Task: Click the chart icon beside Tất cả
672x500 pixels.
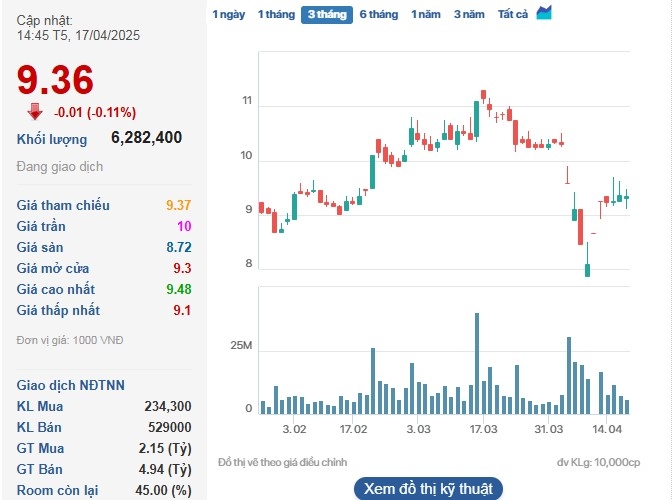Action: point(544,13)
